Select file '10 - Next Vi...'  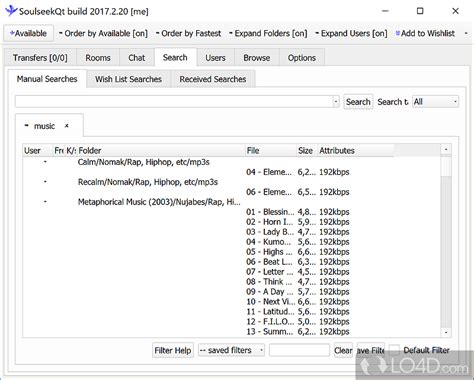point(270,302)
